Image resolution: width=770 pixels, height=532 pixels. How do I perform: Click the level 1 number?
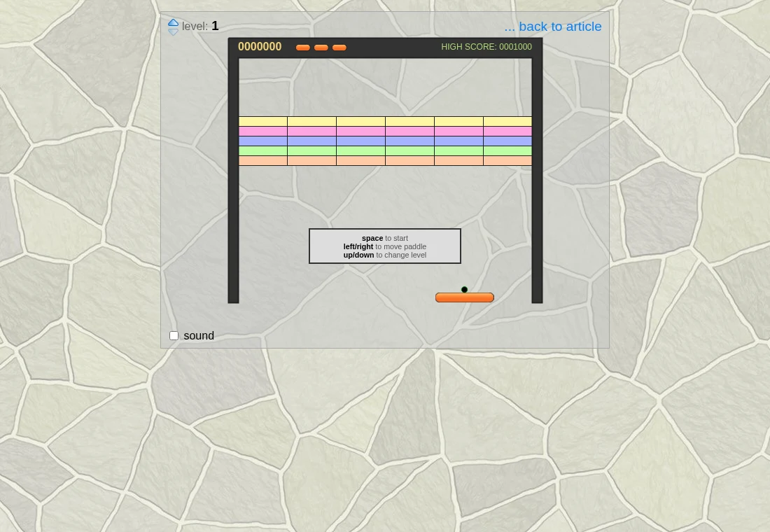215,26
